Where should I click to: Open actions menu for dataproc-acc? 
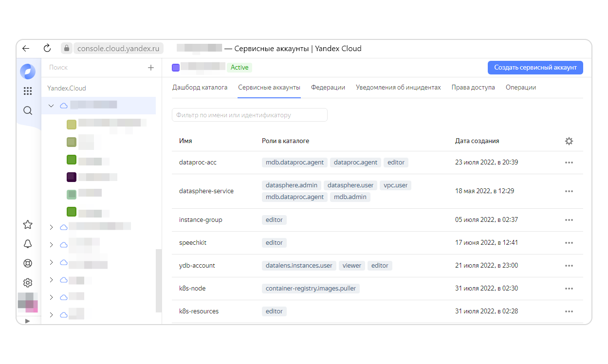click(x=569, y=163)
